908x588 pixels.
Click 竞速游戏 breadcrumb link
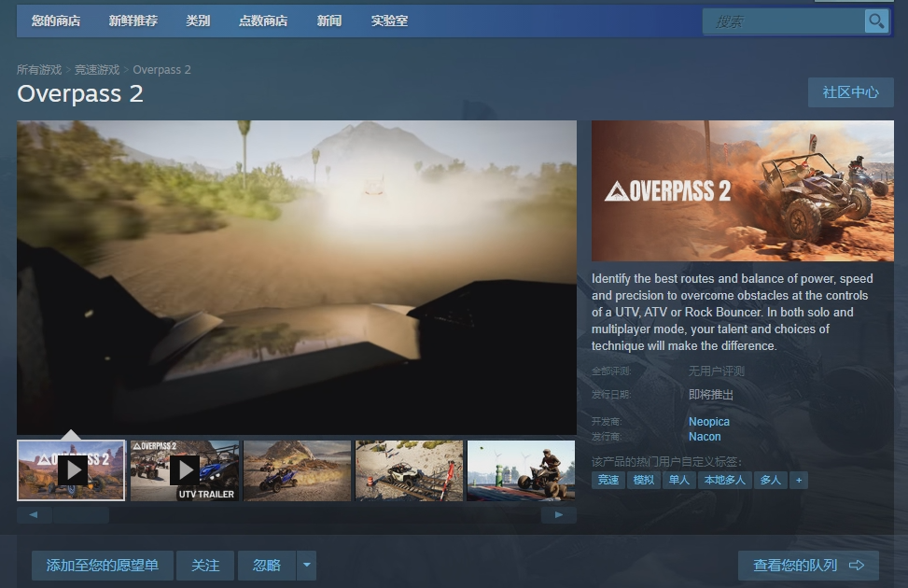[x=97, y=70]
